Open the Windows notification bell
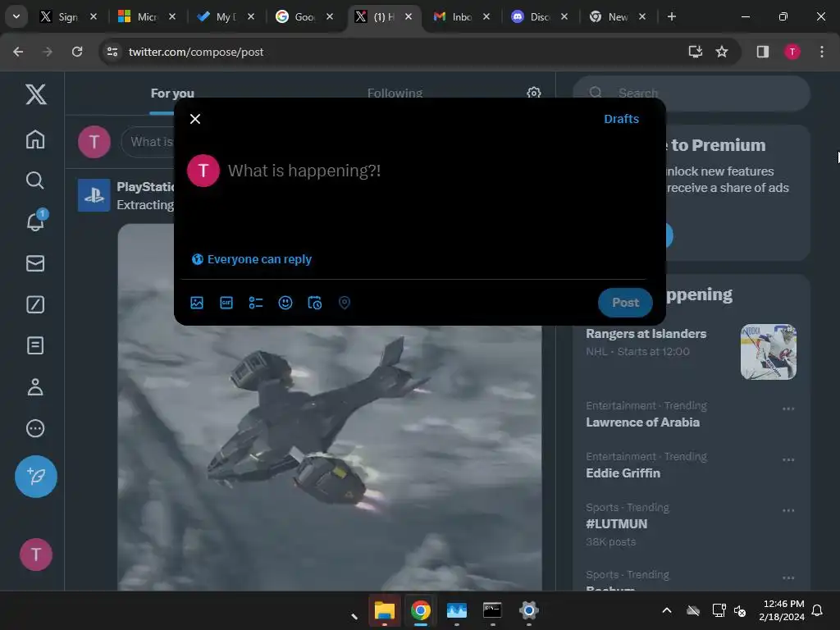The height and width of the screenshot is (630, 840). [818, 610]
